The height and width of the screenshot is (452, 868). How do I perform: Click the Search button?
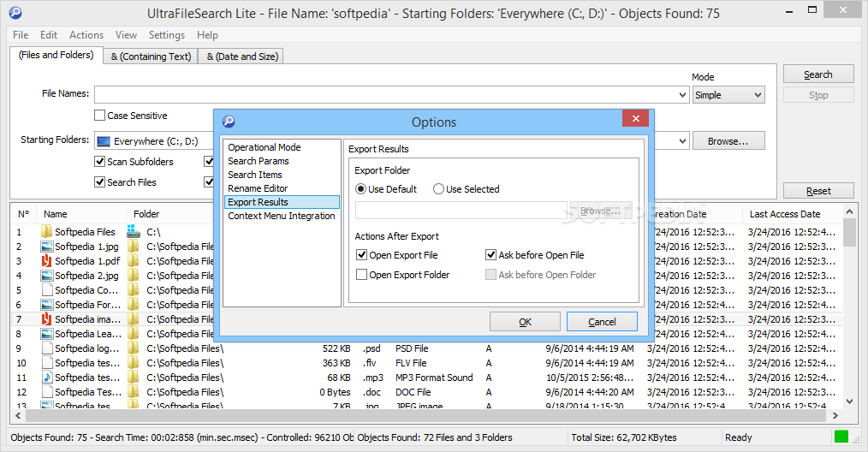pyautogui.click(x=818, y=74)
